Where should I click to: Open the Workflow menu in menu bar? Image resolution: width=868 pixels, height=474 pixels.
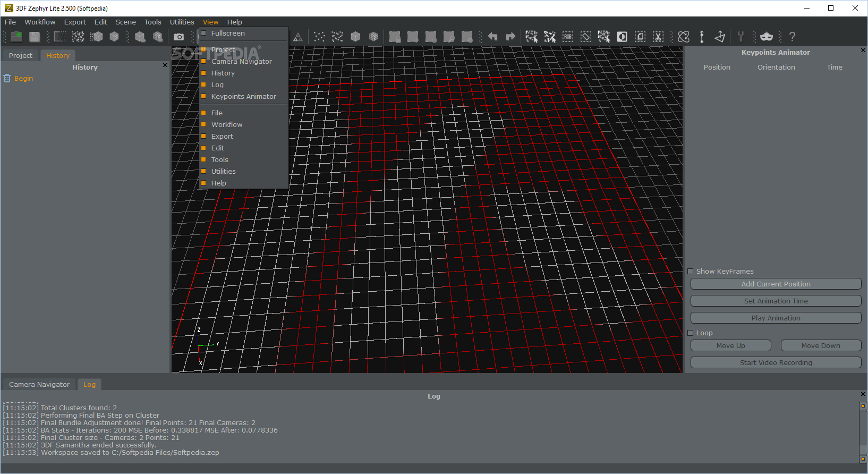click(40, 22)
